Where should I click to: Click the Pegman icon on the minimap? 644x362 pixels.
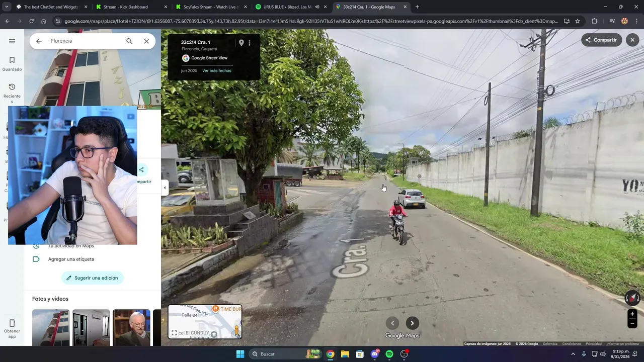coord(236,331)
